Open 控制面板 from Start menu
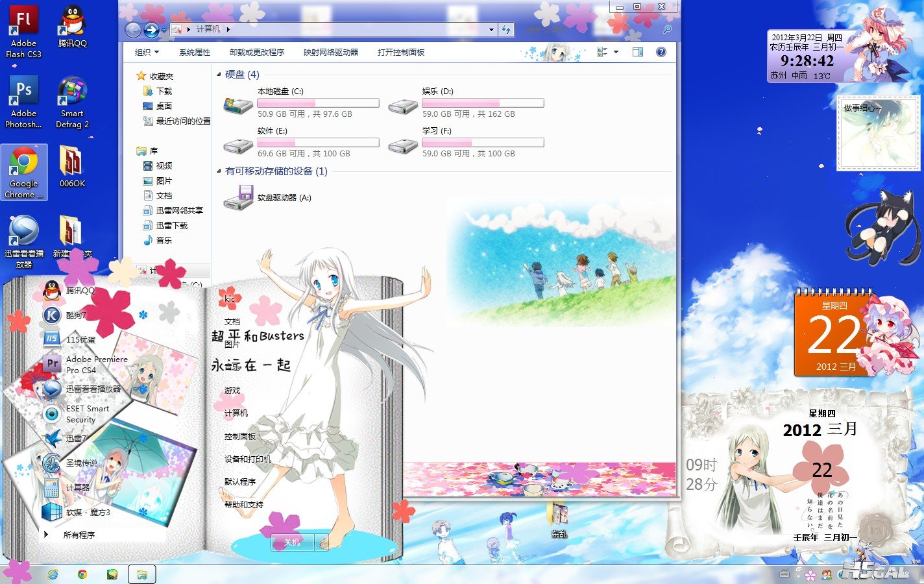 (x=240, y=437)
